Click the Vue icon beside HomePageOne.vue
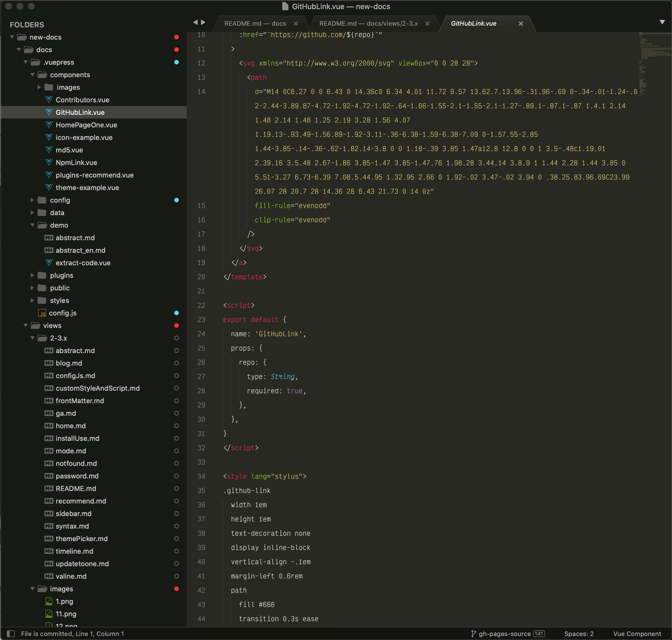Viewport: 672px width, 640px height. tap(48, 125)
